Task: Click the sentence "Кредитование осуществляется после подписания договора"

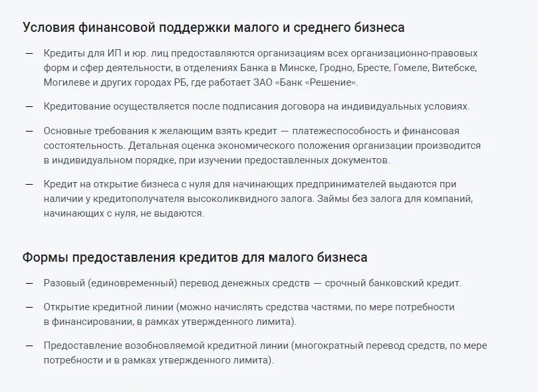Action: coord(256,106)
